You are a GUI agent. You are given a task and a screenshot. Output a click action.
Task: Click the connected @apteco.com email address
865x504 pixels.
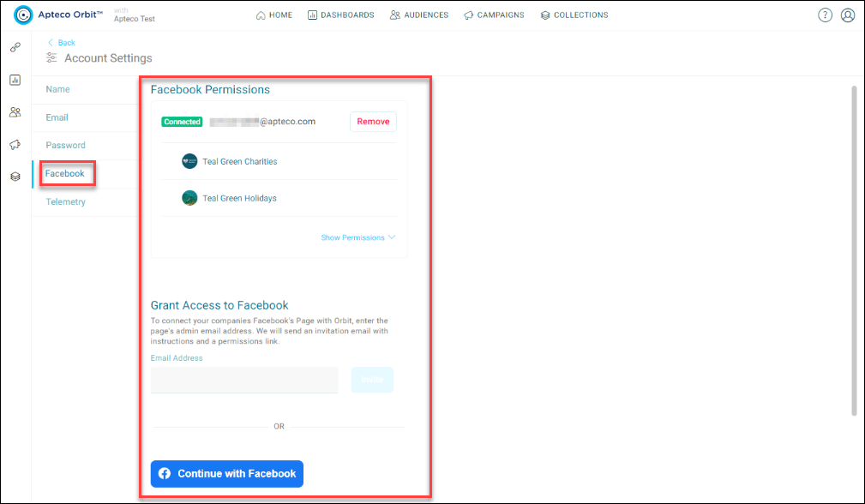point(262,122)
